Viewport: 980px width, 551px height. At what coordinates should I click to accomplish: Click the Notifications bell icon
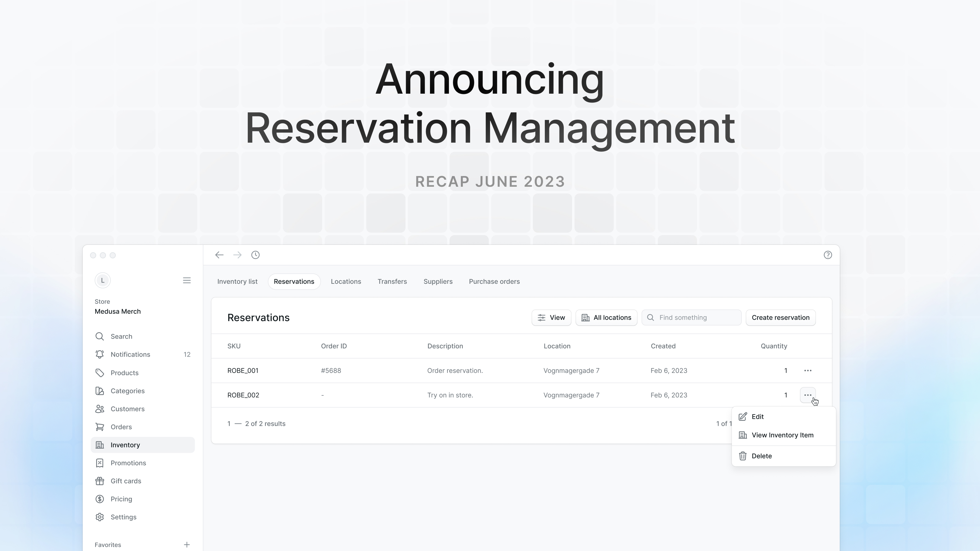click(100, 354)
